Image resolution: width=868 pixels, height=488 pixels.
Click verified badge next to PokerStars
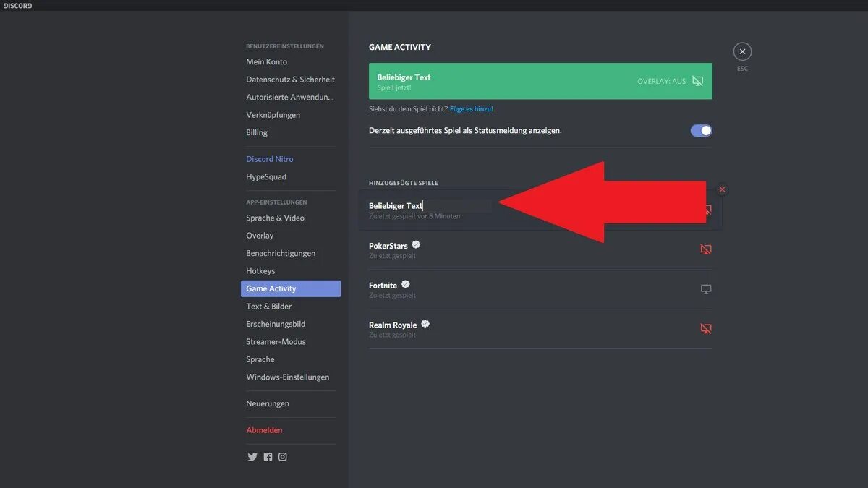[x=416, y=245]
